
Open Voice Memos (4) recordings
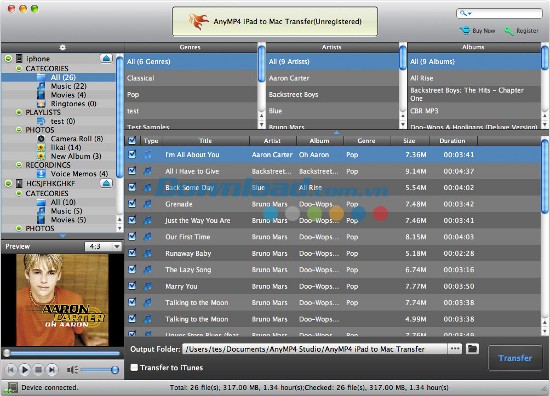coord(79,174)
